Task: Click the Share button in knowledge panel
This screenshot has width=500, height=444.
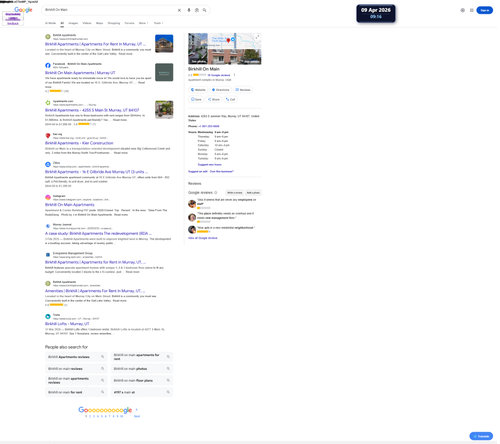Action: (215, 100)
